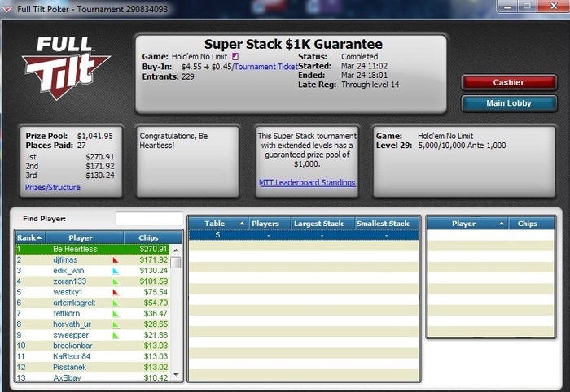Click the red flag icon next to westky1

click(x=116, y=292)
